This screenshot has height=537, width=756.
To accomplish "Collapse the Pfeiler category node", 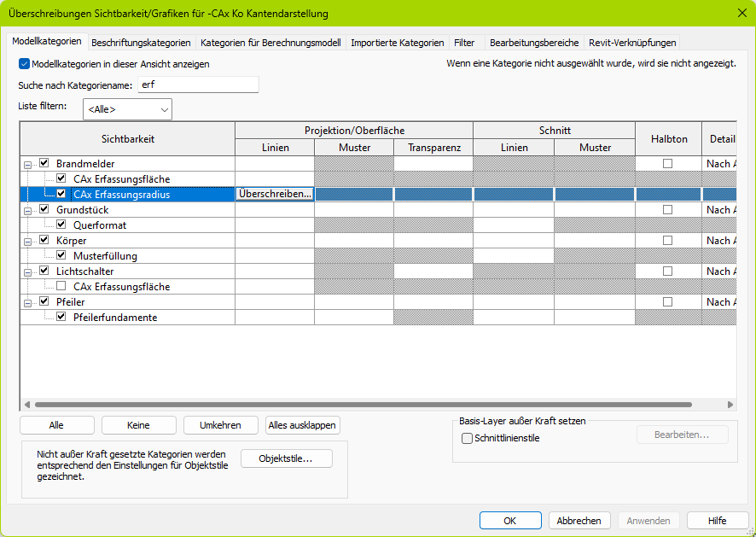I will tap(28, 302).
